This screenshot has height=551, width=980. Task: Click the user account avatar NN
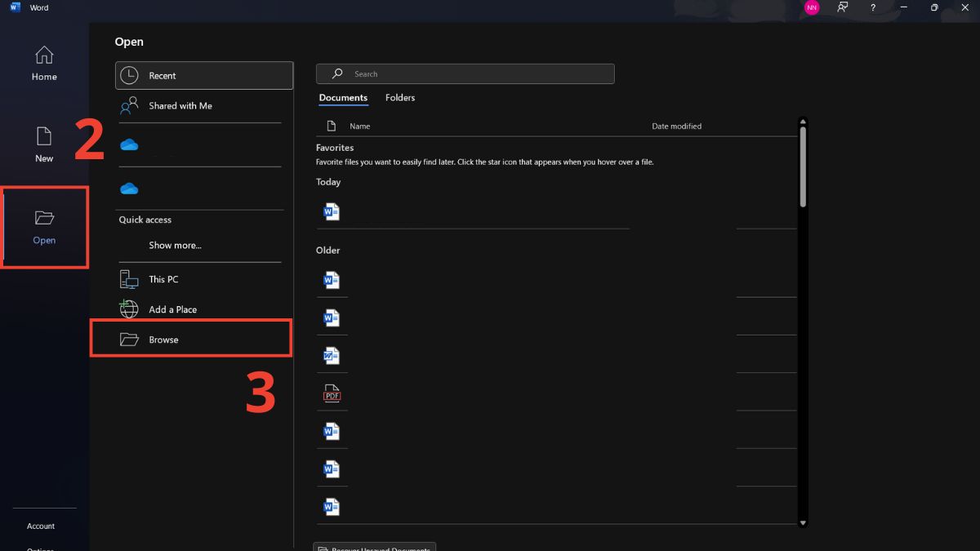(x=811, y=7)
